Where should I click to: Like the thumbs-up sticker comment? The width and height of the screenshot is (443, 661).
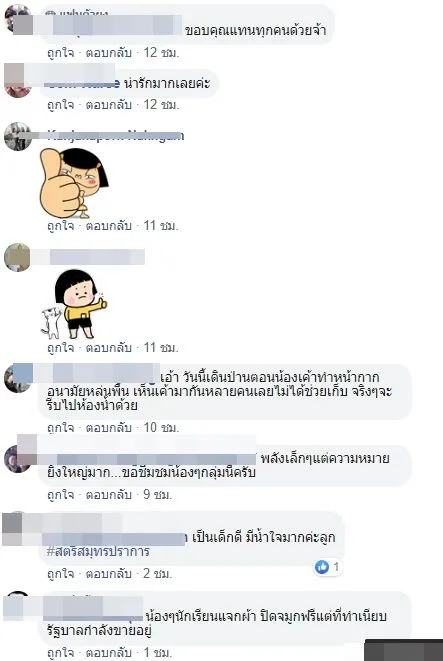click(x=60, y=226)
